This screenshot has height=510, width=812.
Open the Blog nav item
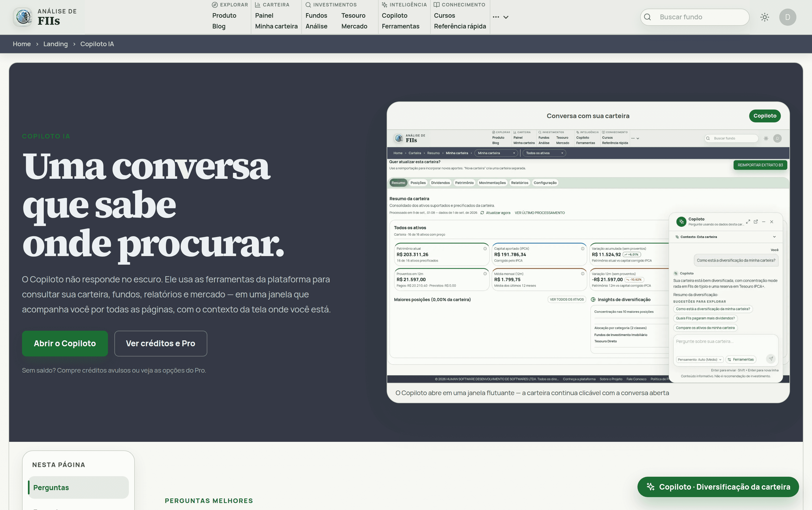tap(219, 26)
